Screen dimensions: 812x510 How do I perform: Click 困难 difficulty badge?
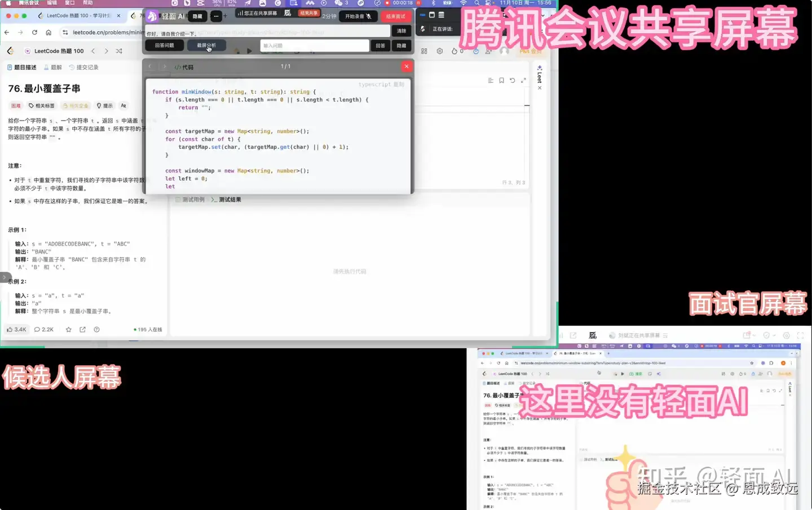(16, 105)
